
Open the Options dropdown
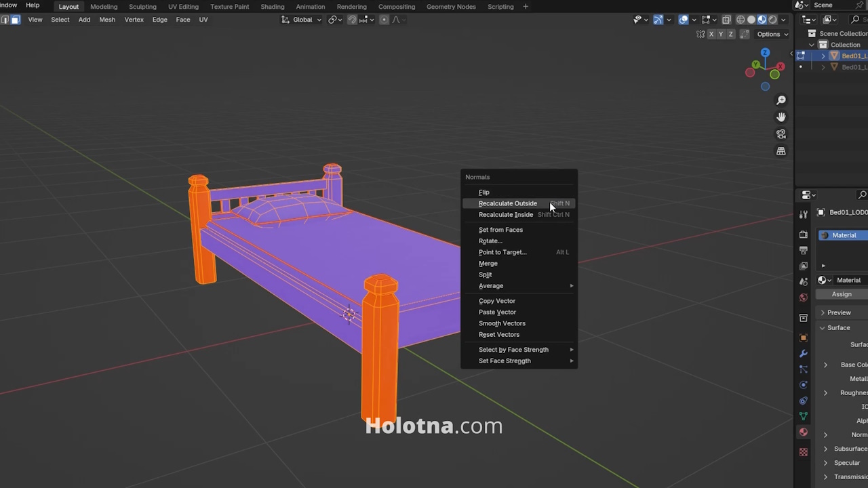tap(772, 34)
